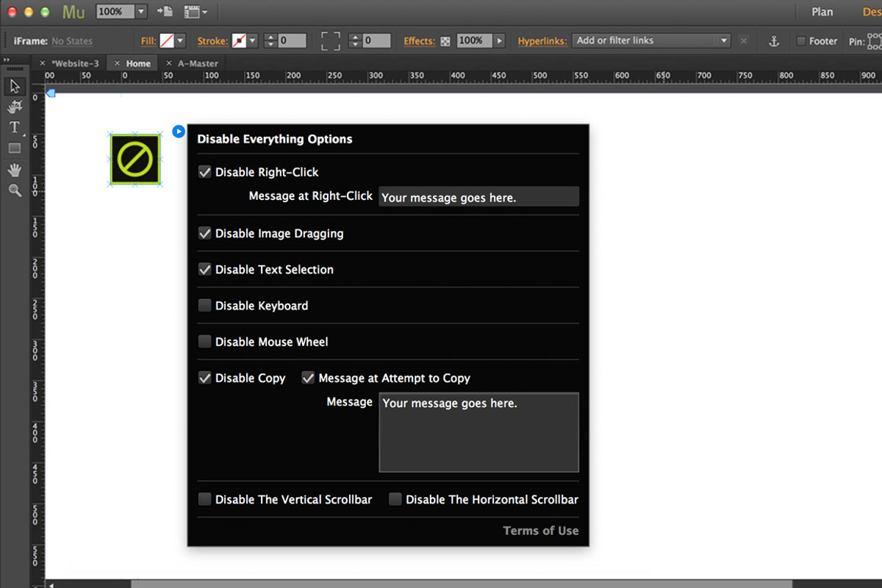This screenshot has width=882, height=588.
Task: Open the Fill options link
Action: tap(148, 41)
